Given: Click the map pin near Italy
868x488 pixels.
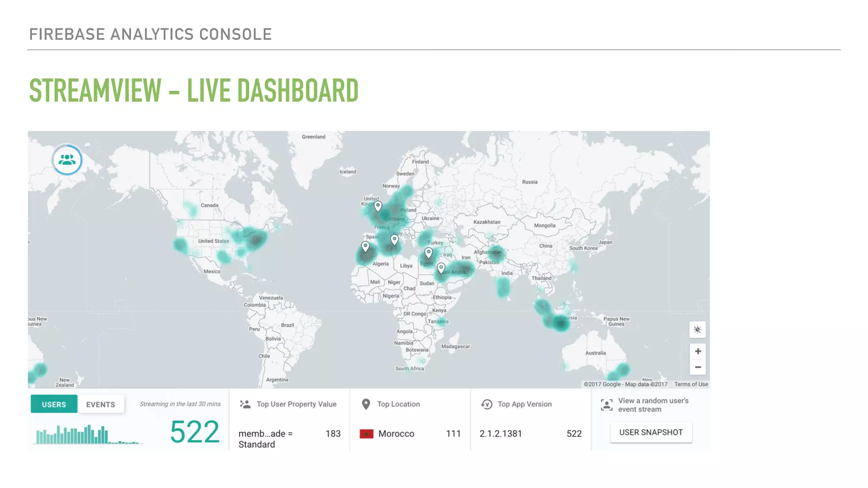Looking at the screenshot, I should (395, 240).
